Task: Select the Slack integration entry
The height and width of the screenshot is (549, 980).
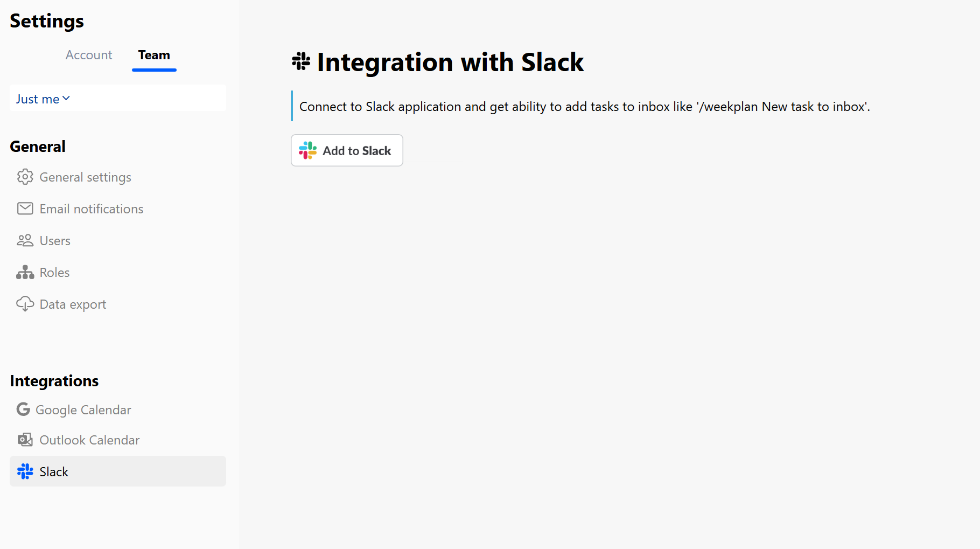Action: [x=53, y=471]
